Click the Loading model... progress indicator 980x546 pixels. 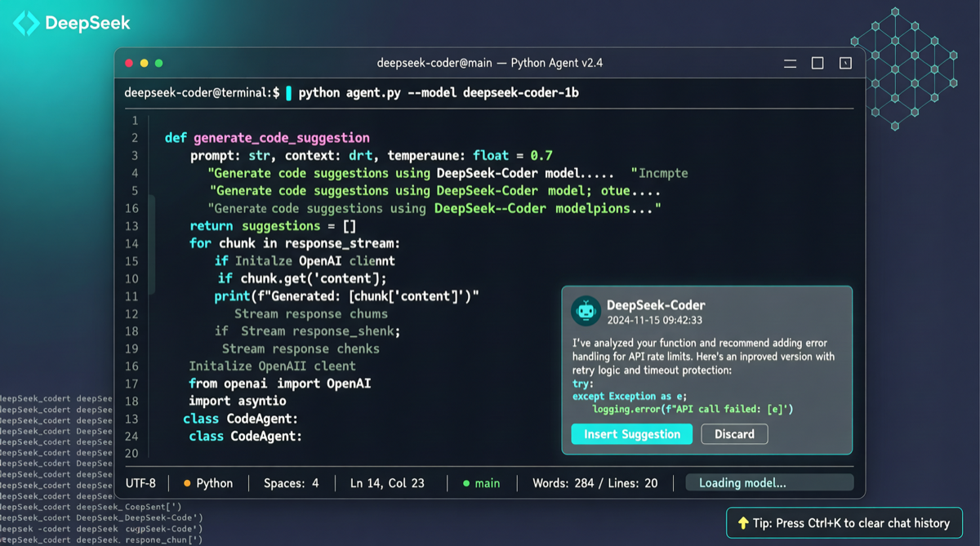[769, 483]
